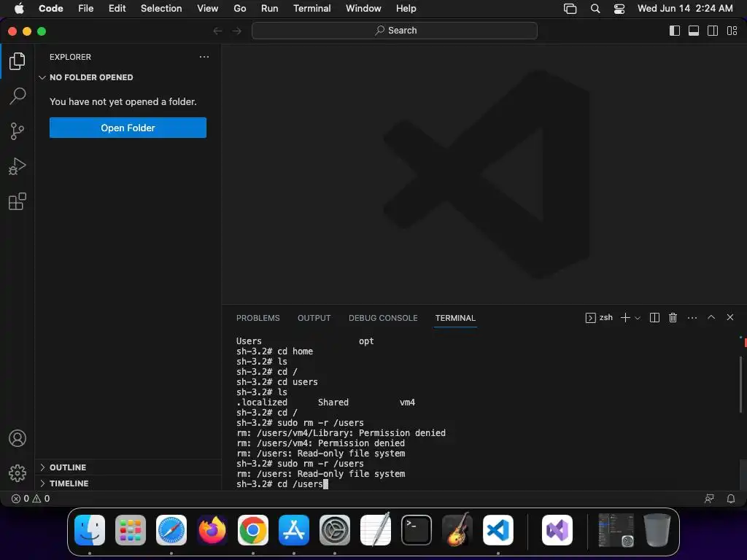Go forward with the navigation arrow
This screenshot has height=560, width=747.
[x=237, y=31]
